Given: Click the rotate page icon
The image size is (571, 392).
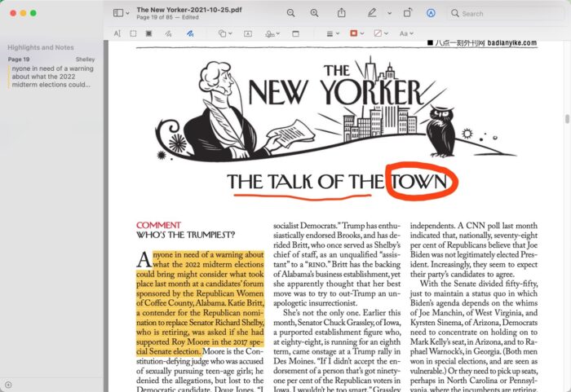Looking at the screenshot, I should 408,13.
